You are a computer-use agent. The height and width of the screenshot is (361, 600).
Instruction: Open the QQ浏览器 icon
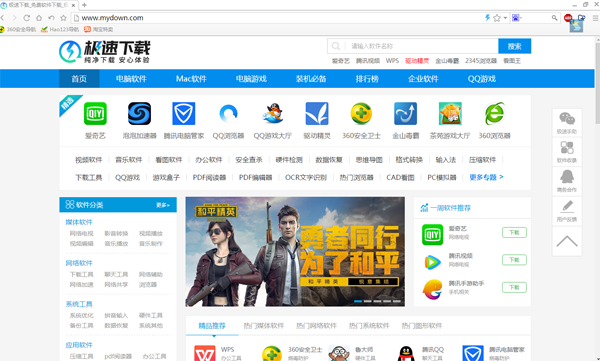coord(228,114)
